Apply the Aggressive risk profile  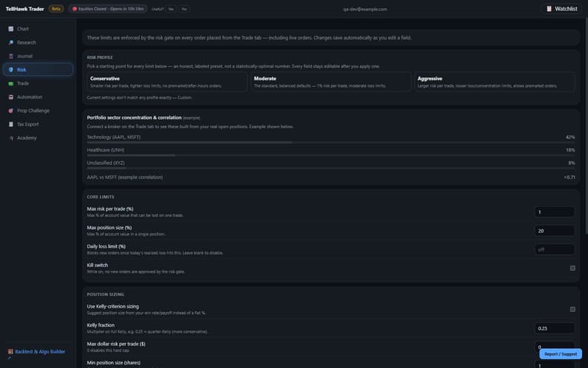(495, 82)
